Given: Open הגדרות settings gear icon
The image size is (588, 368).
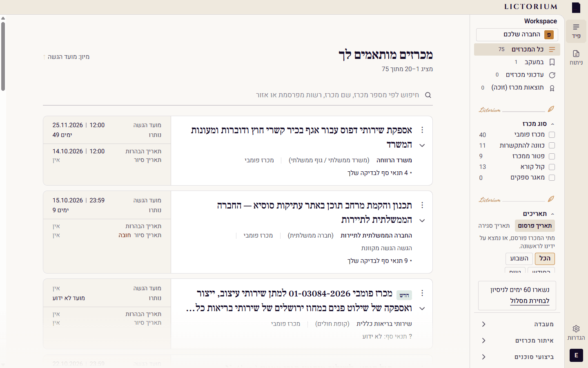Looking at the screenshot, I should point(576,333).
